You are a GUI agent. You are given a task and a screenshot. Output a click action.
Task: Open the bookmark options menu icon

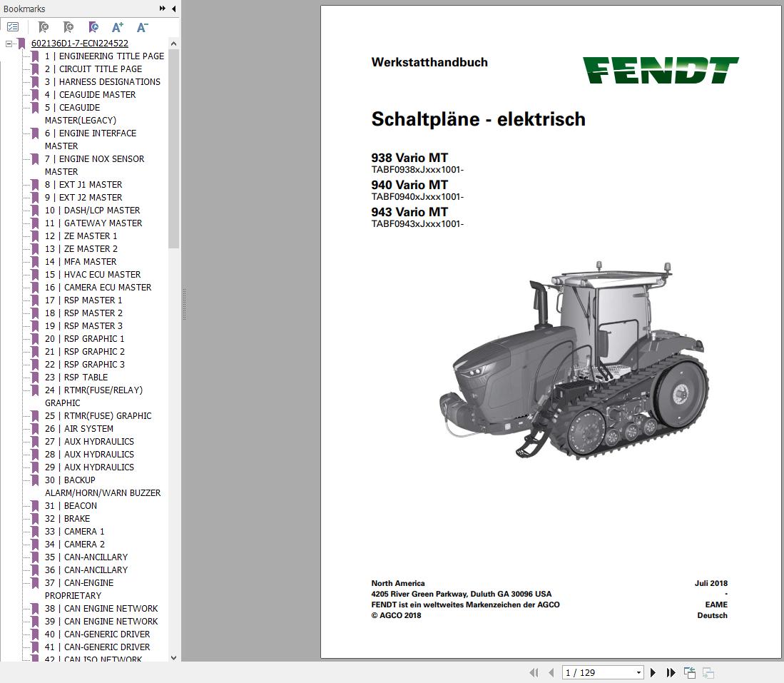pyautogui.click(x=13, y=27)
